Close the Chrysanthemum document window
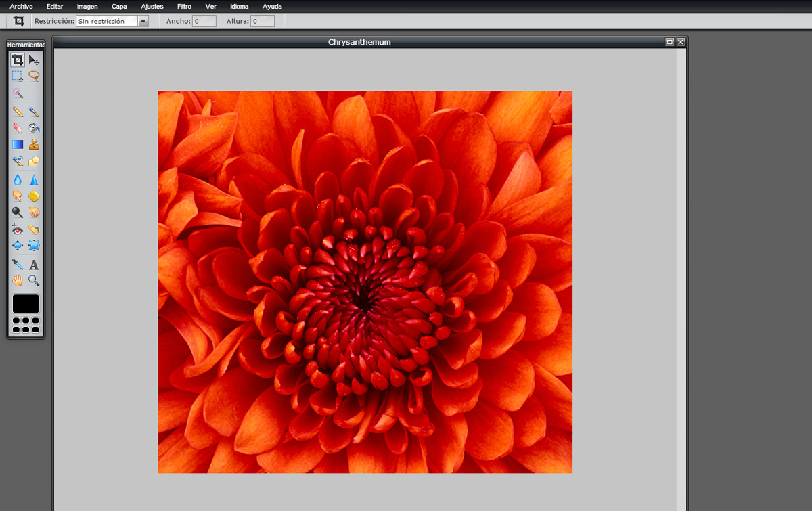This screenshot has height=511, width=812. (681, 42)
